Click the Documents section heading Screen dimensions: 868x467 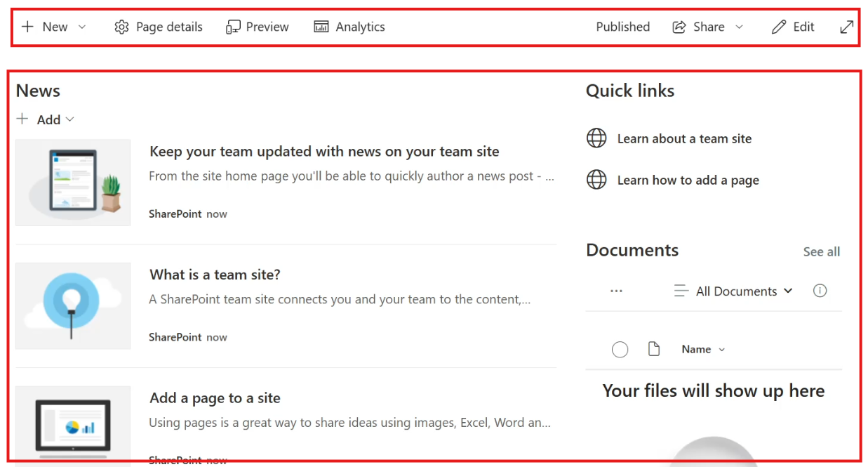632,250
